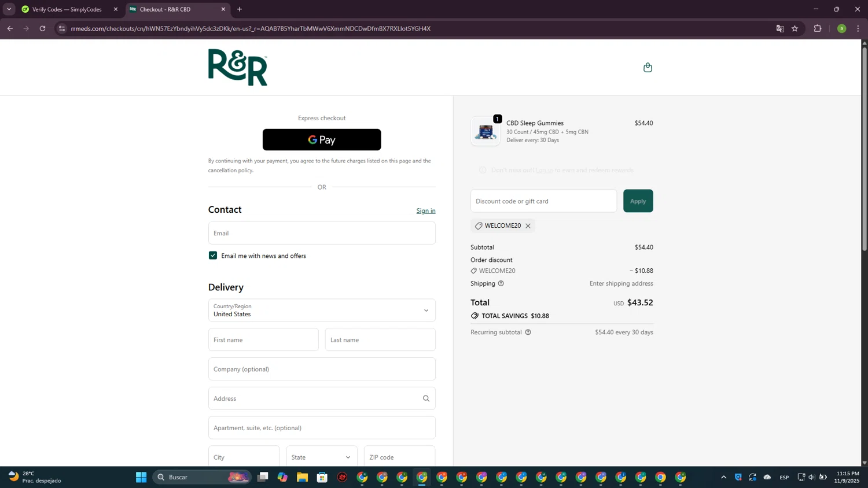Bookmark this page with the star icon
The image size is (868, 488).
click(x=795, y=28)
